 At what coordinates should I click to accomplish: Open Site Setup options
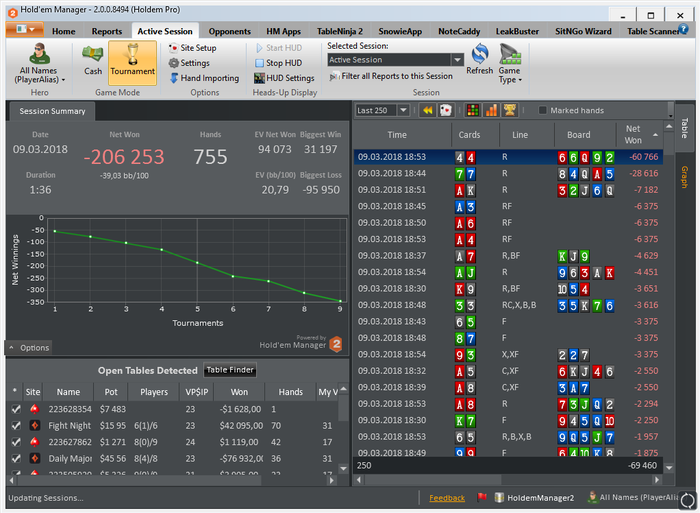193,48
